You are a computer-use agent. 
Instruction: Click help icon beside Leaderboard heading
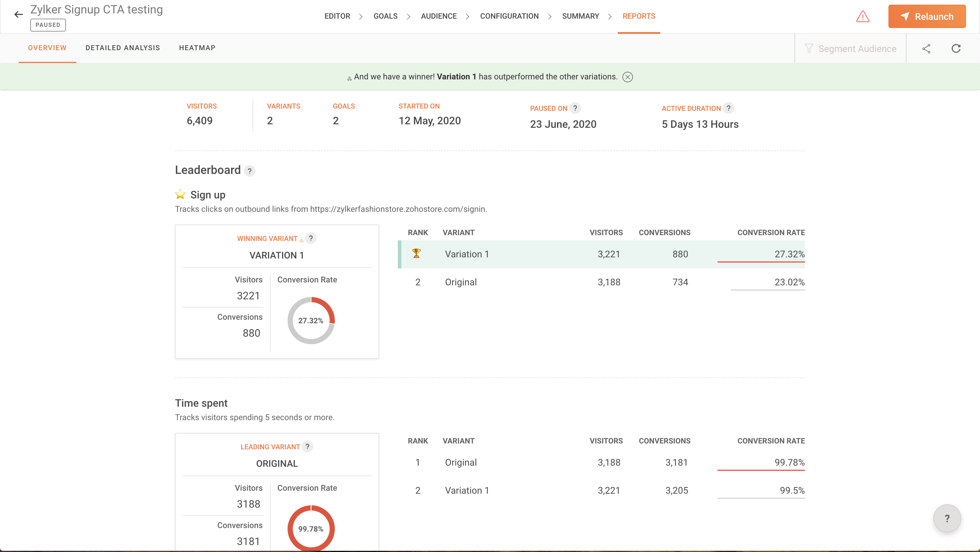pyautogui.click(x=250, y=171)
